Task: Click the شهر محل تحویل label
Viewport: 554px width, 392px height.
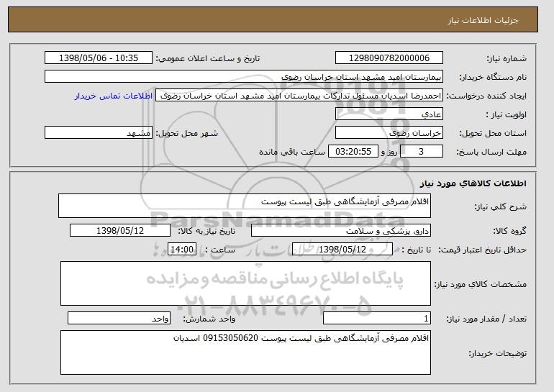Action: tap(187, 133)
